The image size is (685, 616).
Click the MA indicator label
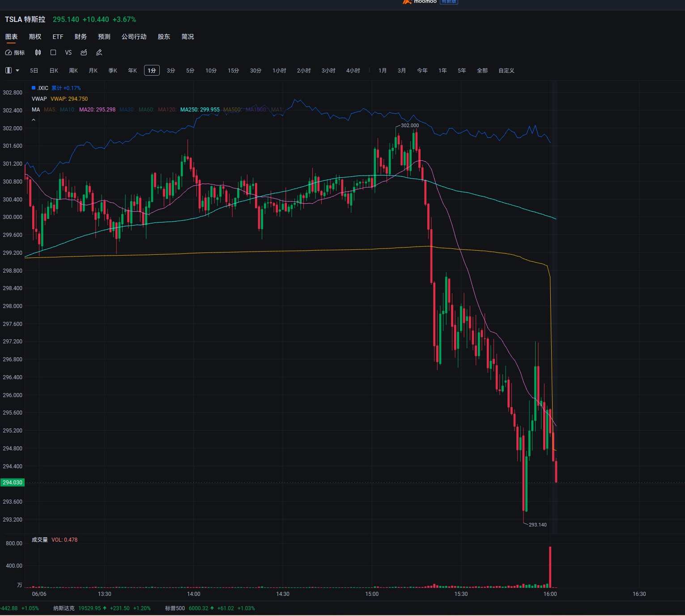pos(36,110)
